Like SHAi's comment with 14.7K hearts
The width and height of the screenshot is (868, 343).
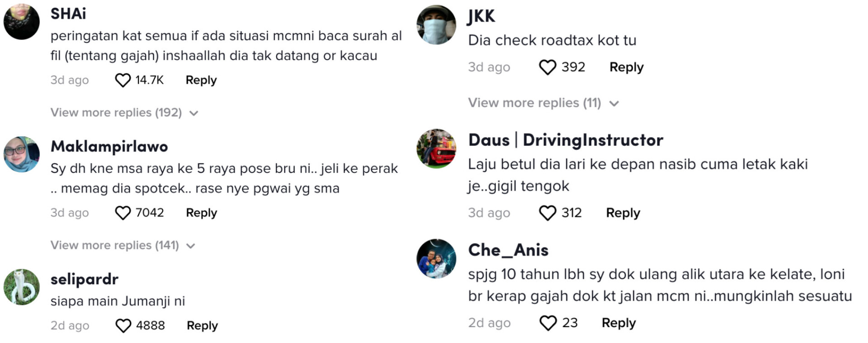point(123,80)
